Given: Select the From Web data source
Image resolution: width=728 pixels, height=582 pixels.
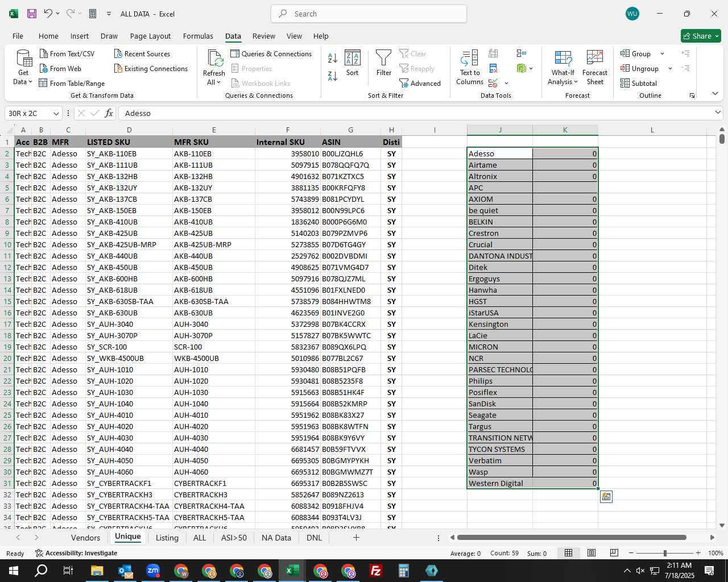Looking at the screenshot, I should pos(61,68).
